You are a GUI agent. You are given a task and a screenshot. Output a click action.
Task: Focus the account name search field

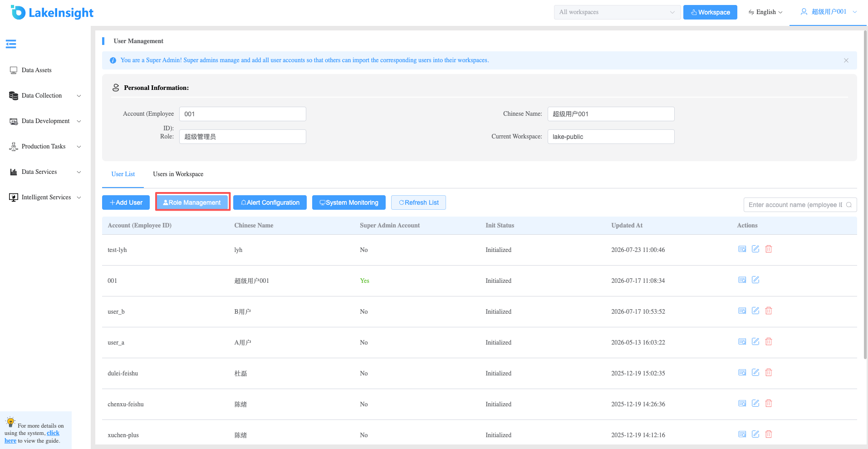(x=795, y=205)
